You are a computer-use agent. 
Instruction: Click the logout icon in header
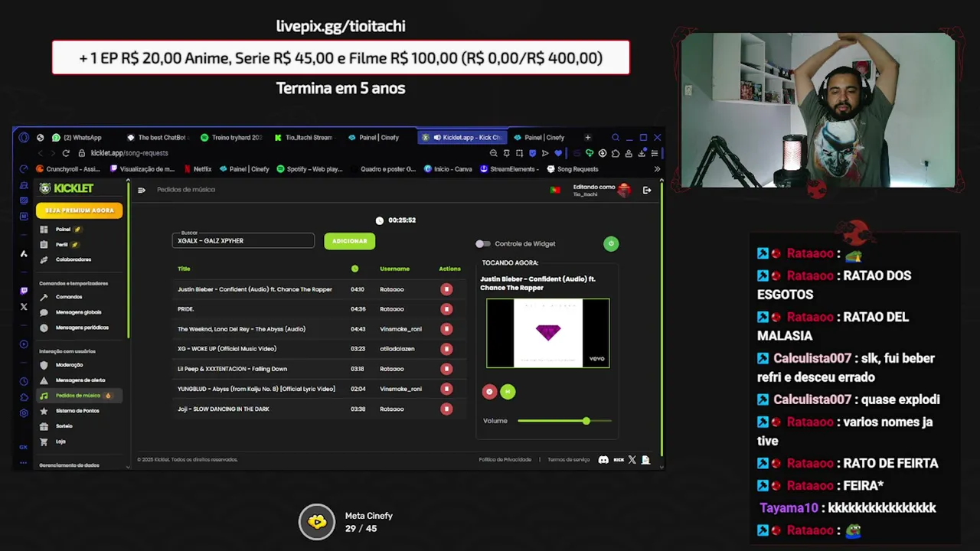[x=647, y=190]
